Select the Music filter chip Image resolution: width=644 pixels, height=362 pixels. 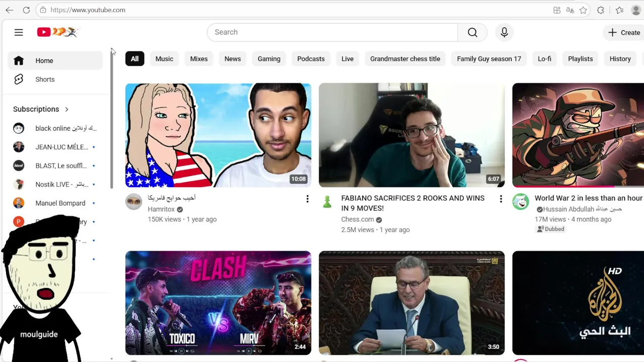click(x=164, y=59)
